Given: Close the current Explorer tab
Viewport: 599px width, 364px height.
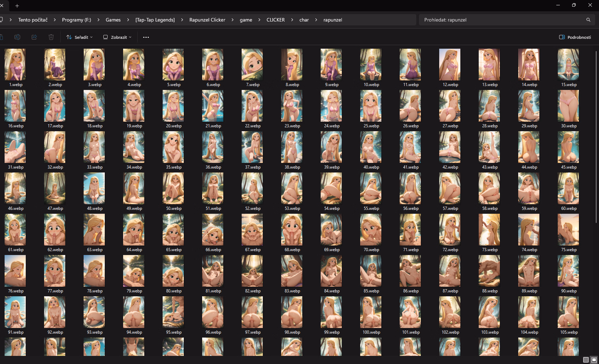Looking at the screenshot, I should click(2, 6).
